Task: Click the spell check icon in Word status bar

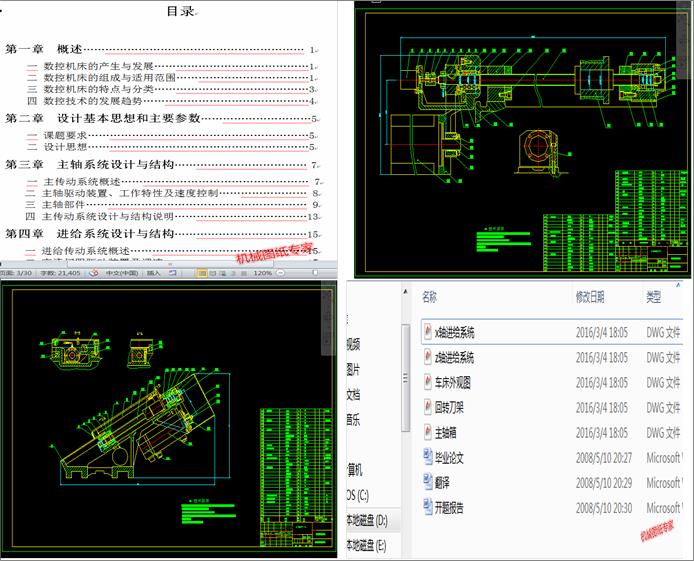Action: click(94, 273)
